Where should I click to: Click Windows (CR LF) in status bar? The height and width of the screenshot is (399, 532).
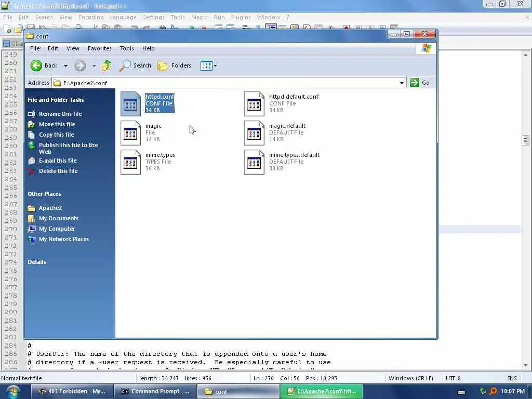(x=410, y=378)
